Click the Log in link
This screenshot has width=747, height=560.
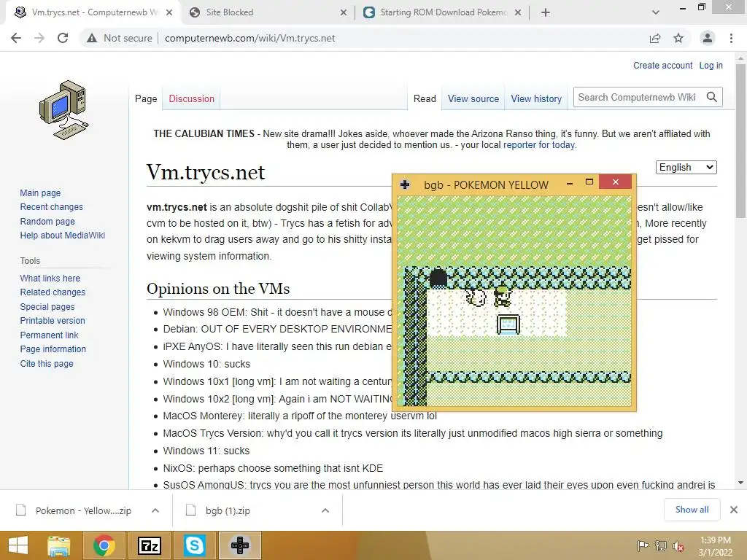pos(711,65)
